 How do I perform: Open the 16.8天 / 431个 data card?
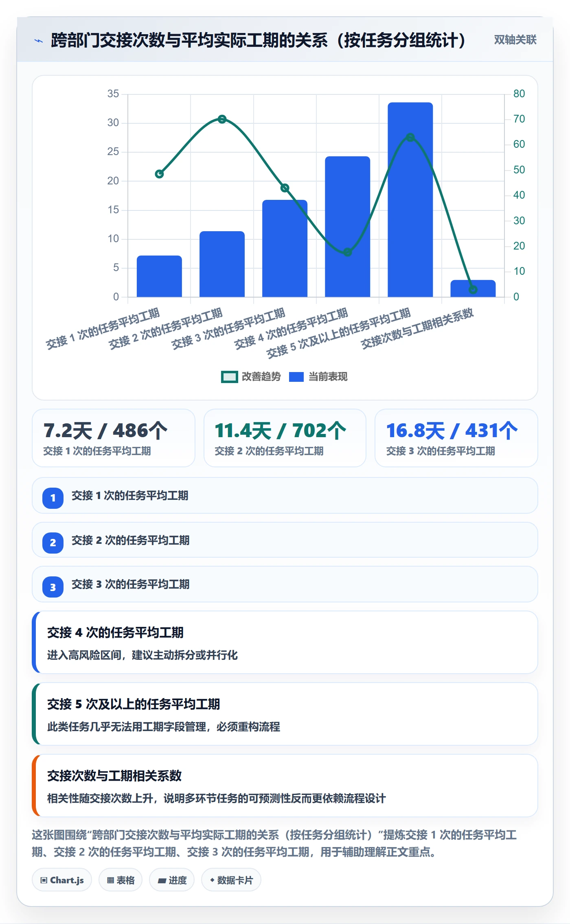(456, 438)
